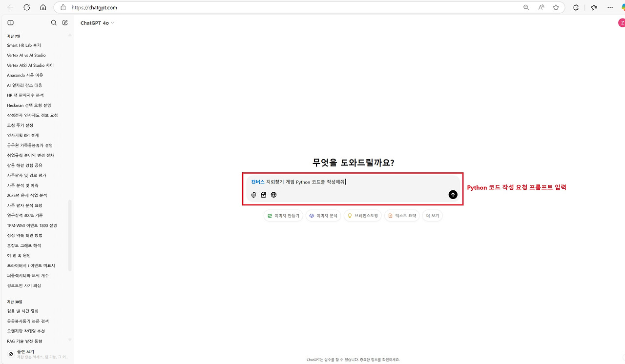Click the 이미지 만들기 suggestion chip

283,216
